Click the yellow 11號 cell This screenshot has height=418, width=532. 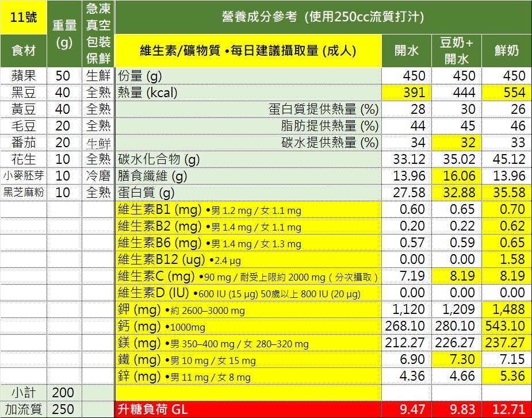24,17
